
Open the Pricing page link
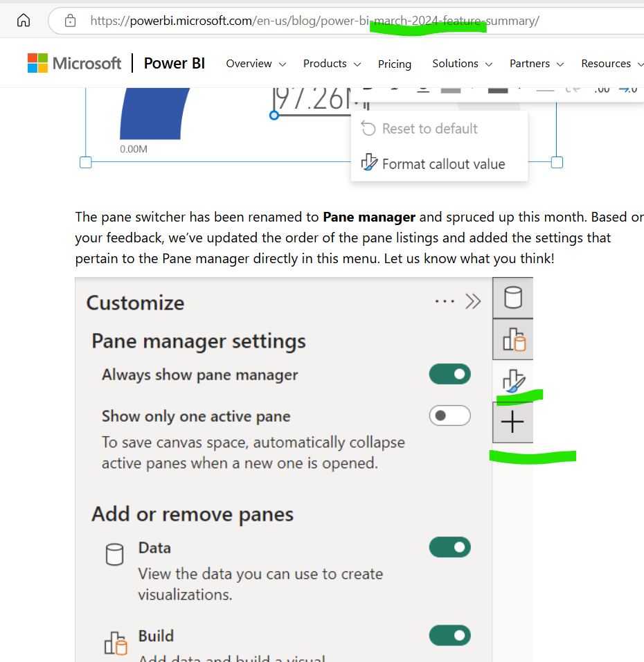click(x=395, y=64)
